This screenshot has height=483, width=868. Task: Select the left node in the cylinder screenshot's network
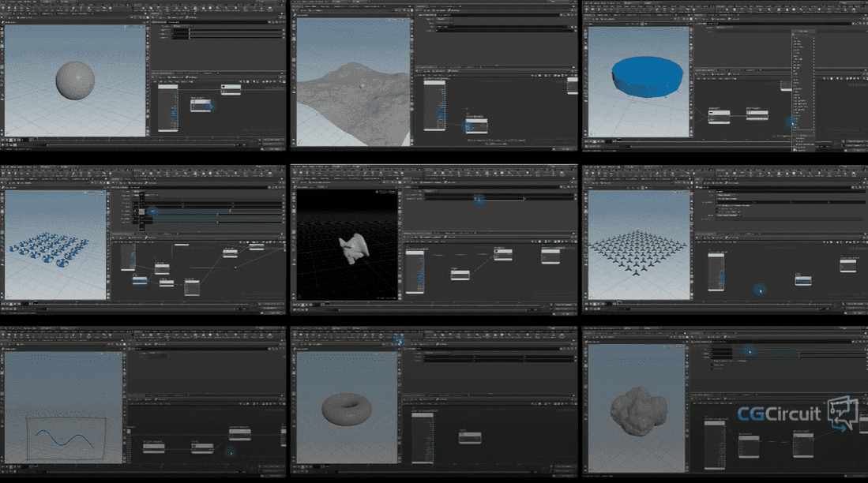pyautogui.click(x=719, y=116)
